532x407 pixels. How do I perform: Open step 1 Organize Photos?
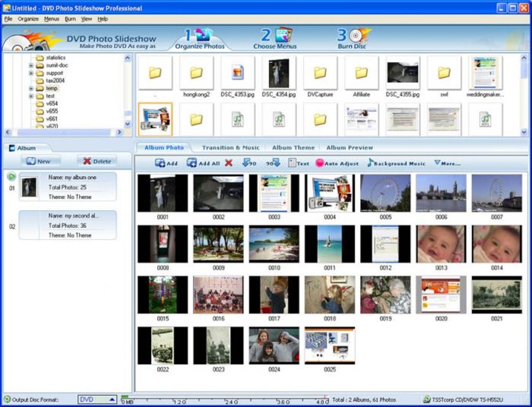click(199, 39)
